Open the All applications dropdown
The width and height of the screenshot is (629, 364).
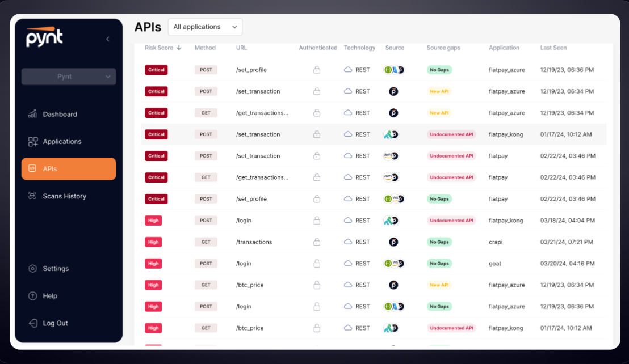point(205,27)
